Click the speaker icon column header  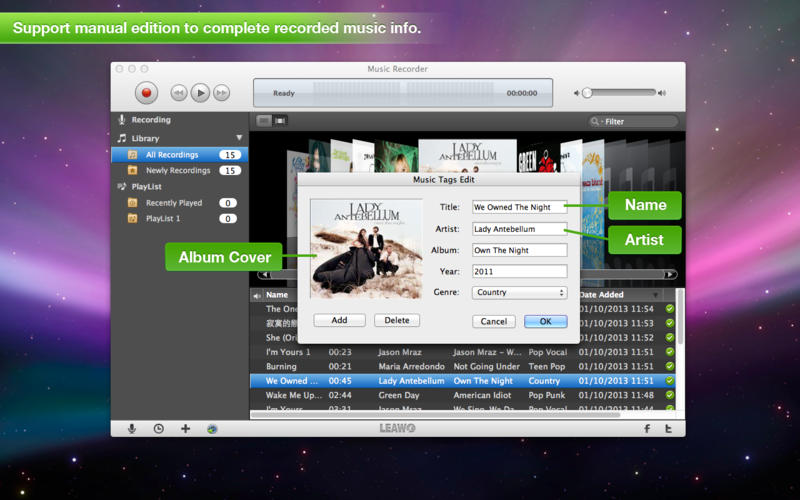(x=257, y=295)
